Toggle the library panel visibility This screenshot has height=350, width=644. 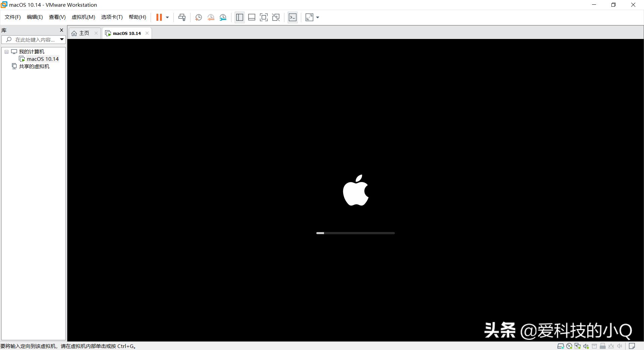click(x=239, y=17)
